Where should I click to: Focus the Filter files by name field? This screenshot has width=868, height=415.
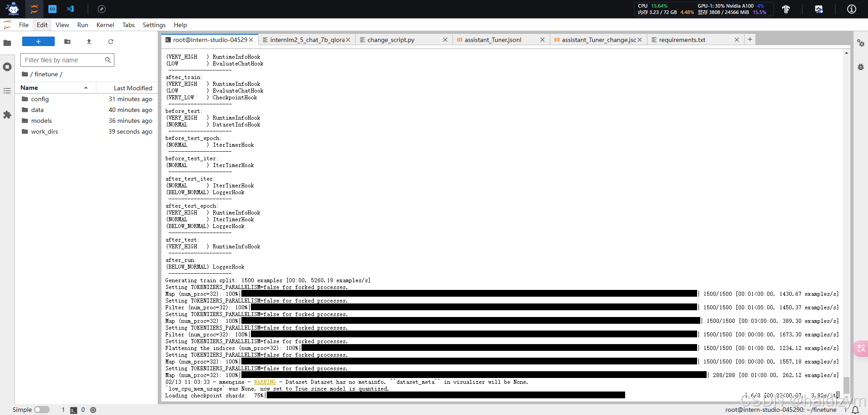(x=67, y=60)
